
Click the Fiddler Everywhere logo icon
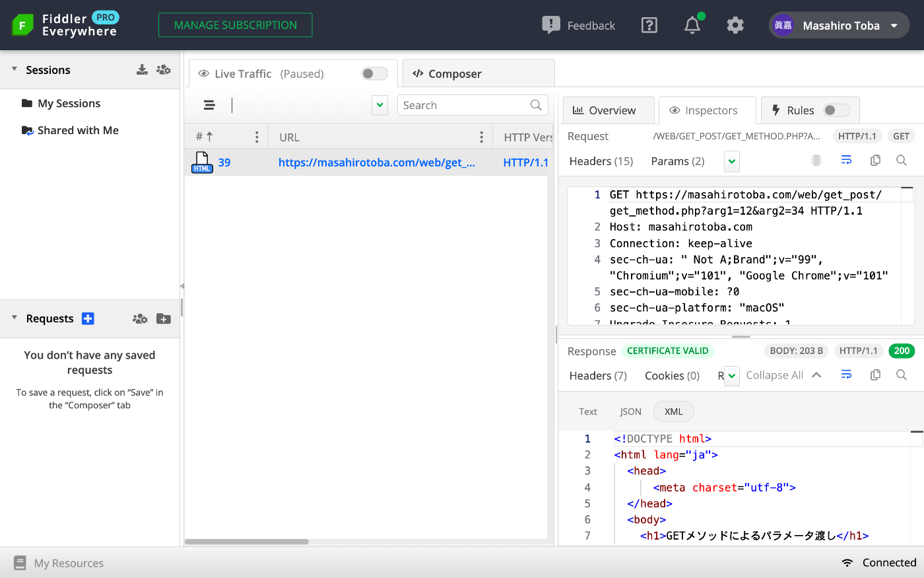click(x=22, y=25)
